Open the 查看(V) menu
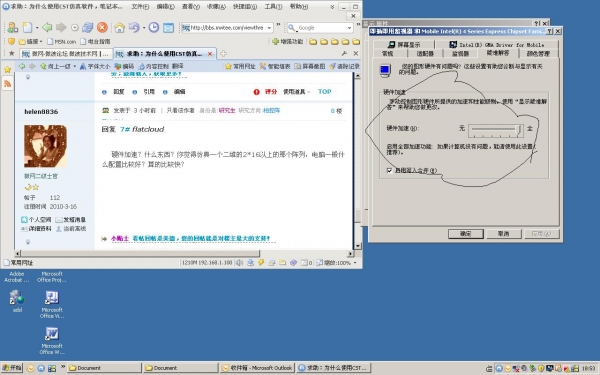Image resolution: width=600 pixels, height=375 pixels. tap(191, 7)
